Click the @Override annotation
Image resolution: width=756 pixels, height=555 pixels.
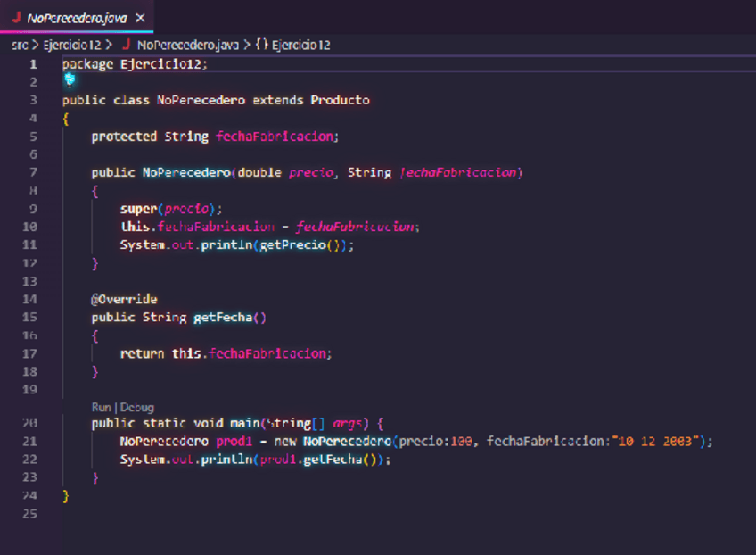click(124, 299)
